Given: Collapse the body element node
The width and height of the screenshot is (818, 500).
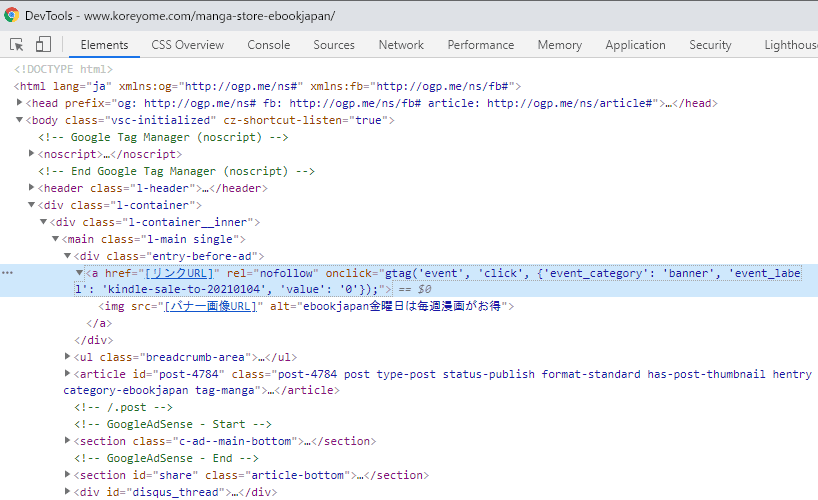Looking at the screenshot, I should 19,120.
